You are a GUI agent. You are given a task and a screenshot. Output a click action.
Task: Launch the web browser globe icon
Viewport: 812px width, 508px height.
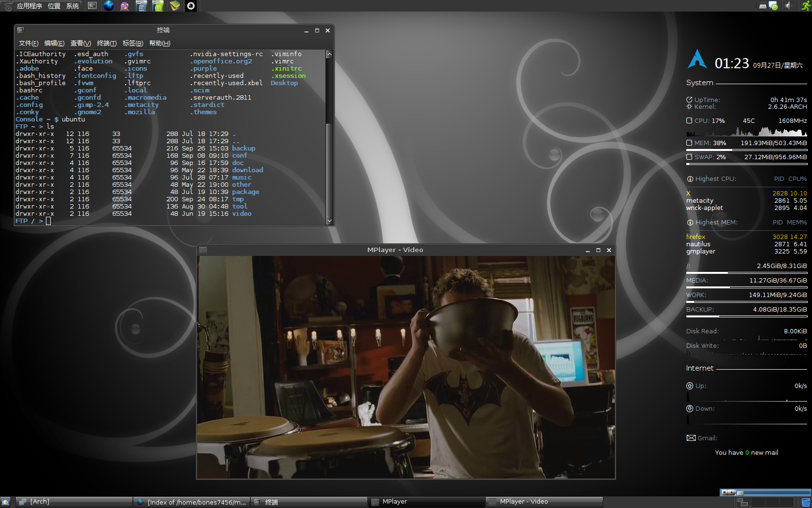coord(109,6)
